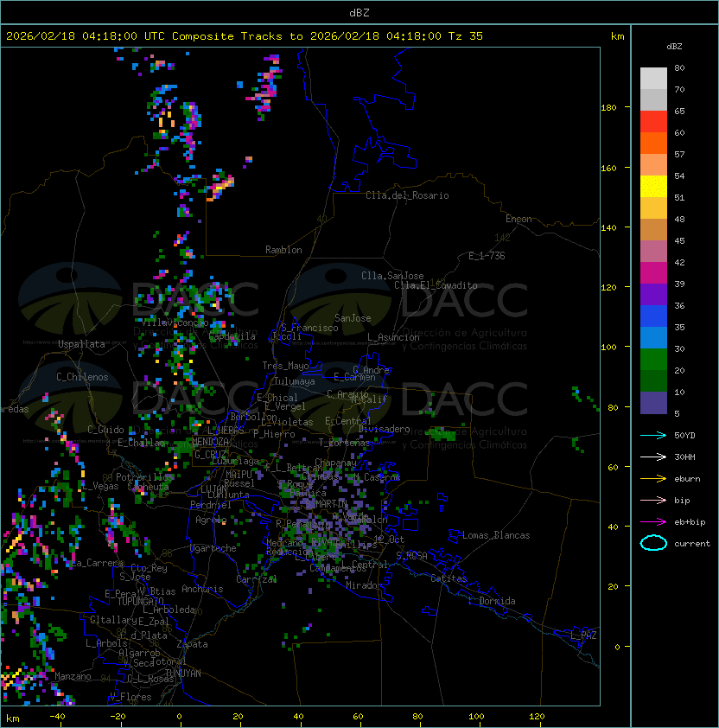Click the dBZ title at window top
The image size is (719, 728).
click(359, 12)
